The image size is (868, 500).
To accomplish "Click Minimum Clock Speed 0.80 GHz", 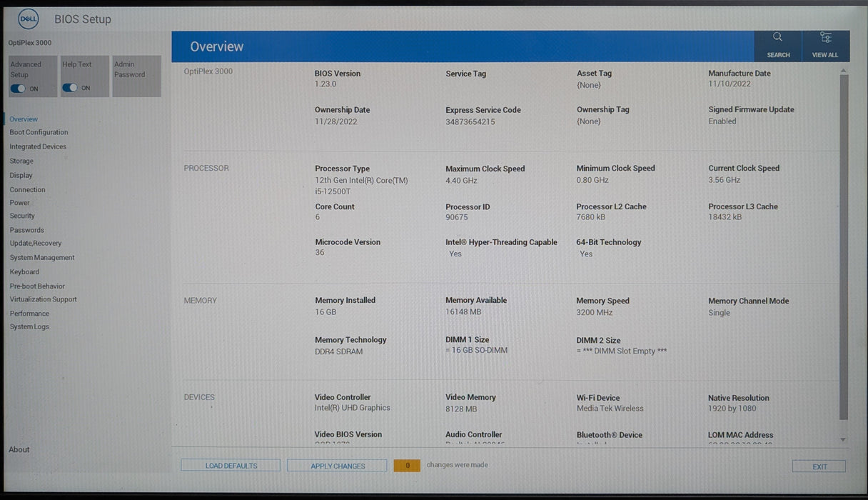I will tap(592, 180).
